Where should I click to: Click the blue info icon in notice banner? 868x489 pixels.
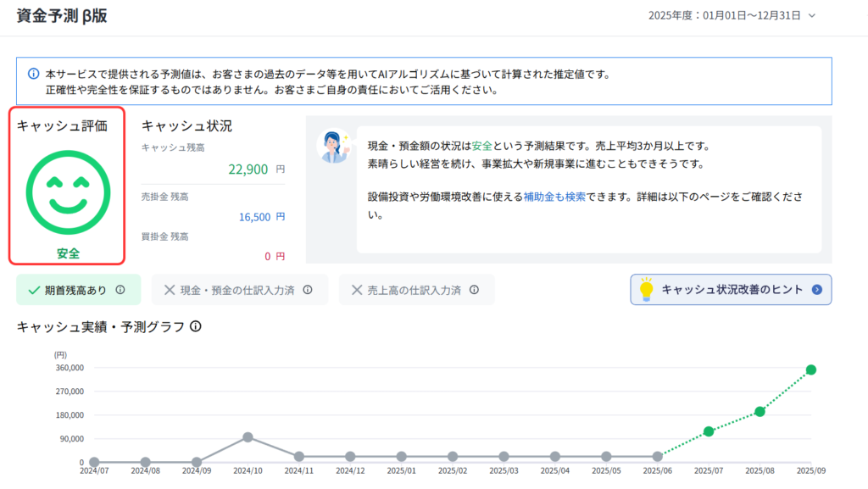click(33, 75)
